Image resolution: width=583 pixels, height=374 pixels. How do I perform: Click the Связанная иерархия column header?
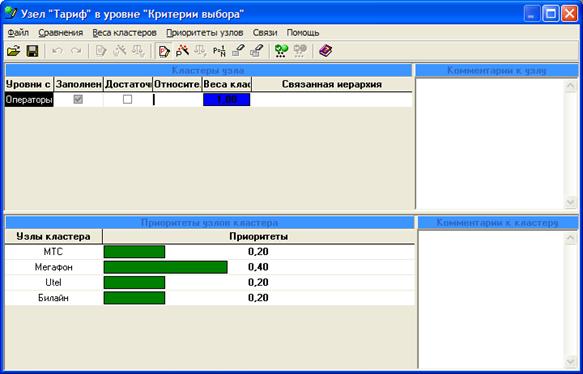click(x=332, y=84)
